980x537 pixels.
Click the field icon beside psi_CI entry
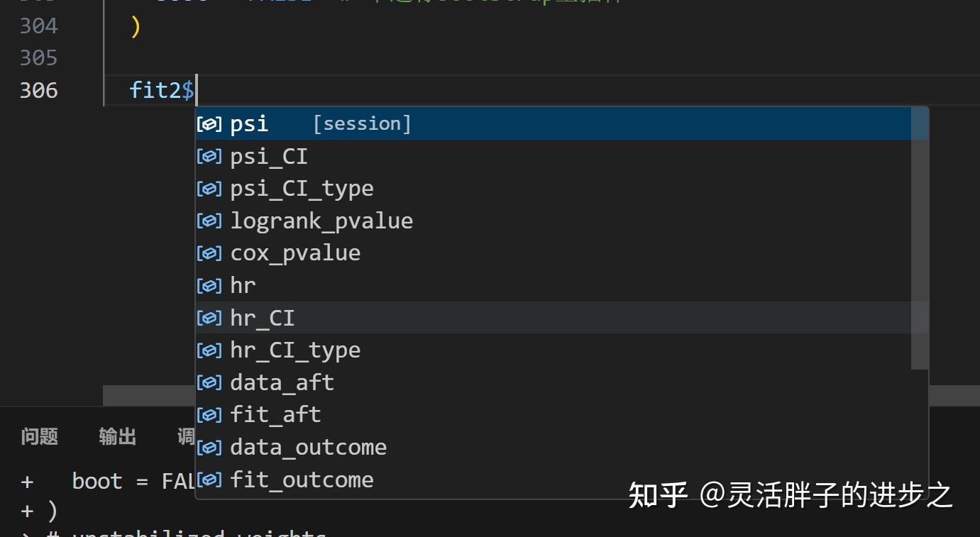point(208,155)
